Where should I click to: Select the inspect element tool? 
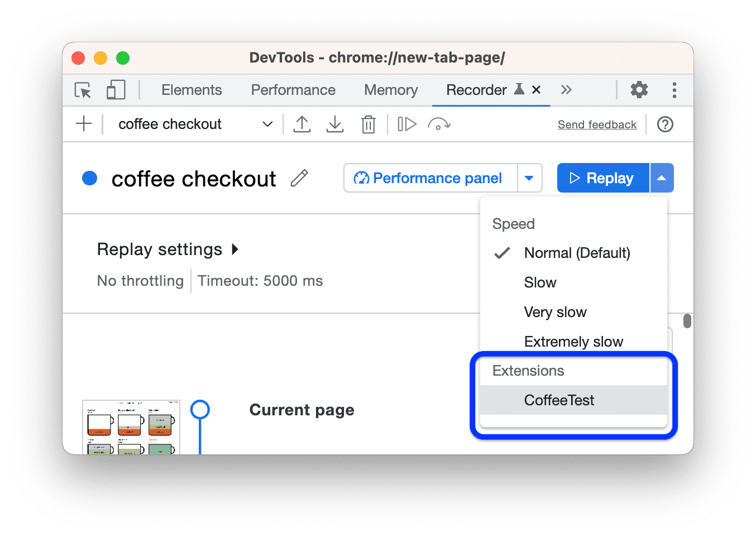tap(83, 90)
